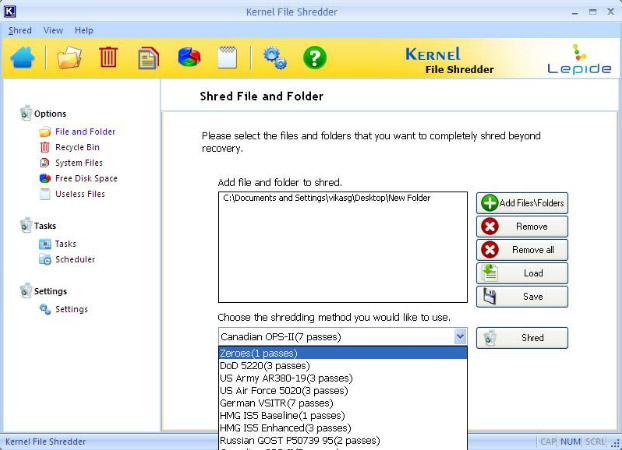Click the Add Files\Folders button
This screenshot has width=622, height=450.
coord(522,203)
